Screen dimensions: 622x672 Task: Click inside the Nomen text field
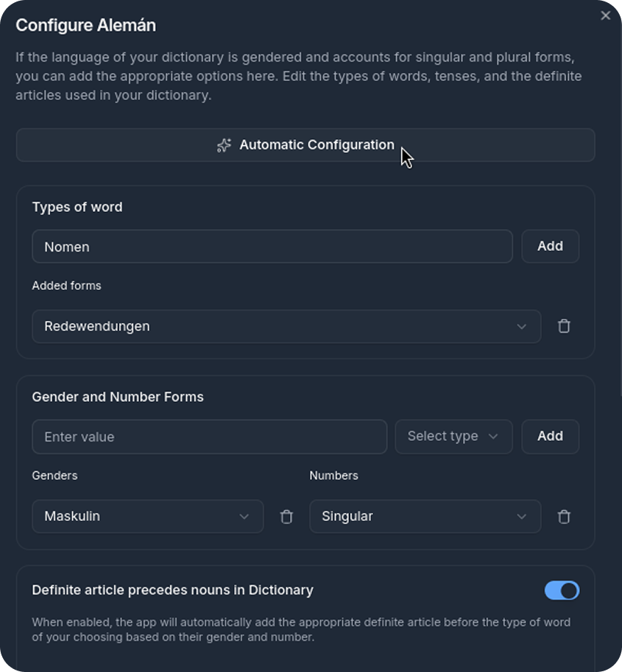tap(272, 246)
